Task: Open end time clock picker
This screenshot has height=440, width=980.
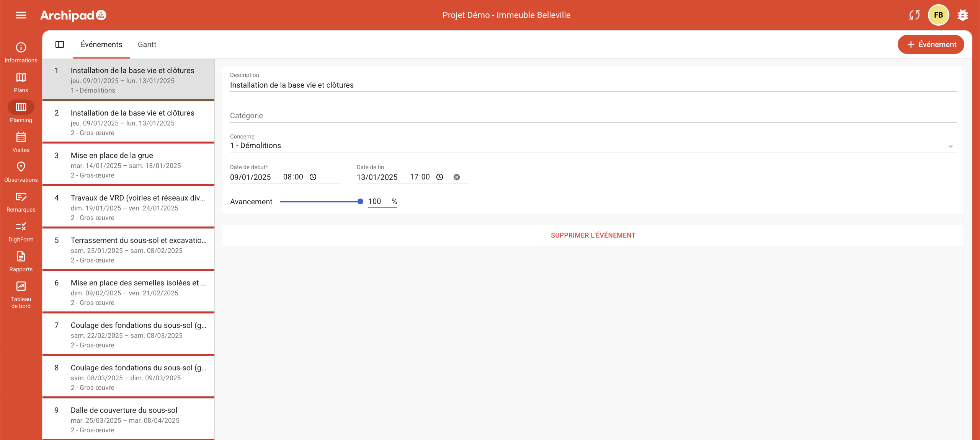Action: pyautogui.click(x=440, y=177)
